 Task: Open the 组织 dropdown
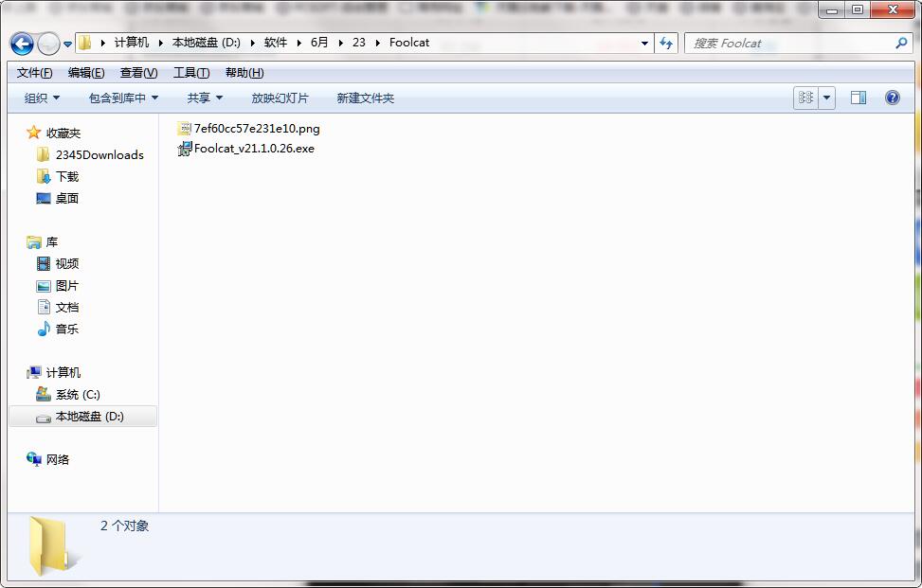pos(40,97)
